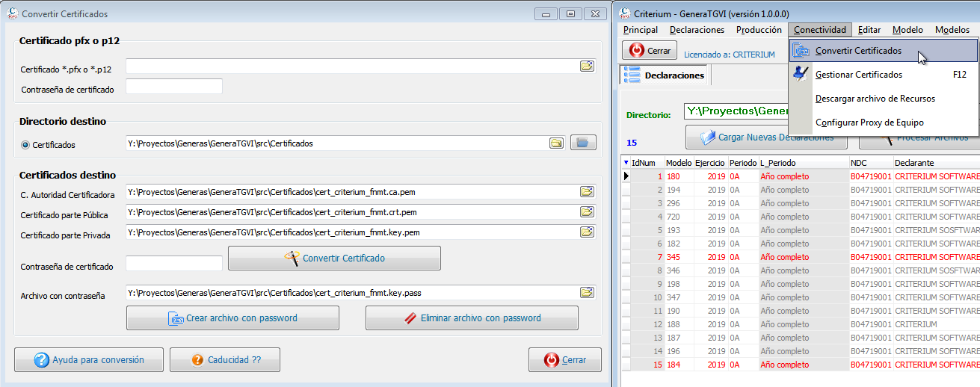Click the L_Periodo column header

point(803,162)
